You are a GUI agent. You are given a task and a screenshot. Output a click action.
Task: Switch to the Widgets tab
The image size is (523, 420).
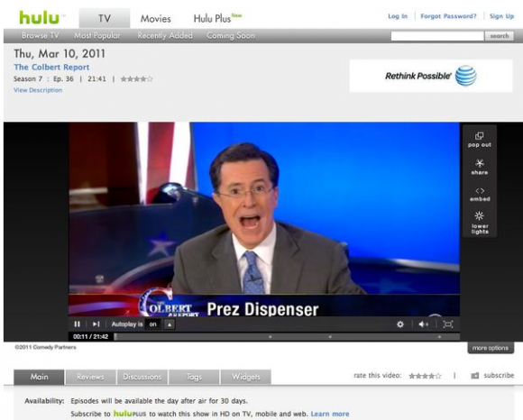pos(246,377)
